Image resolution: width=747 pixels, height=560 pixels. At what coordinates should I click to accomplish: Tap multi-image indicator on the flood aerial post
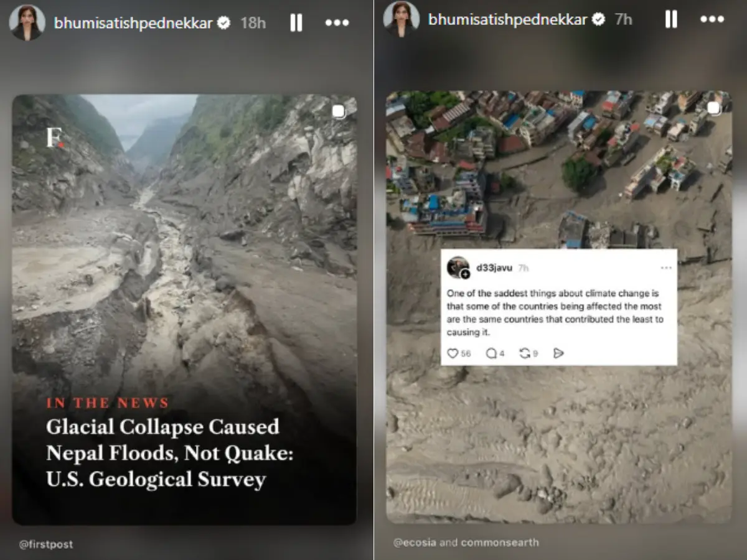713,108
